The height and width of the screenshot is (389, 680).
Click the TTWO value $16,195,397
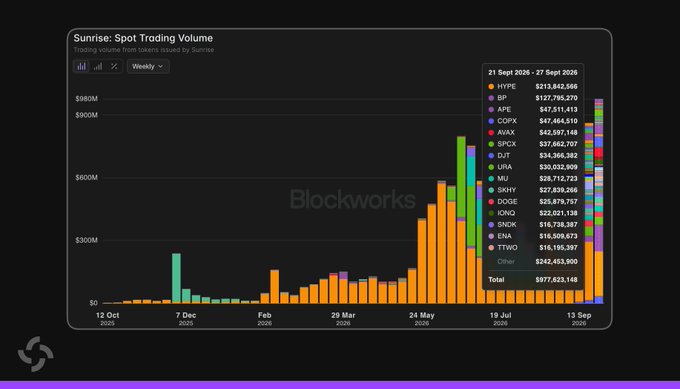click(x=558, y=248)
